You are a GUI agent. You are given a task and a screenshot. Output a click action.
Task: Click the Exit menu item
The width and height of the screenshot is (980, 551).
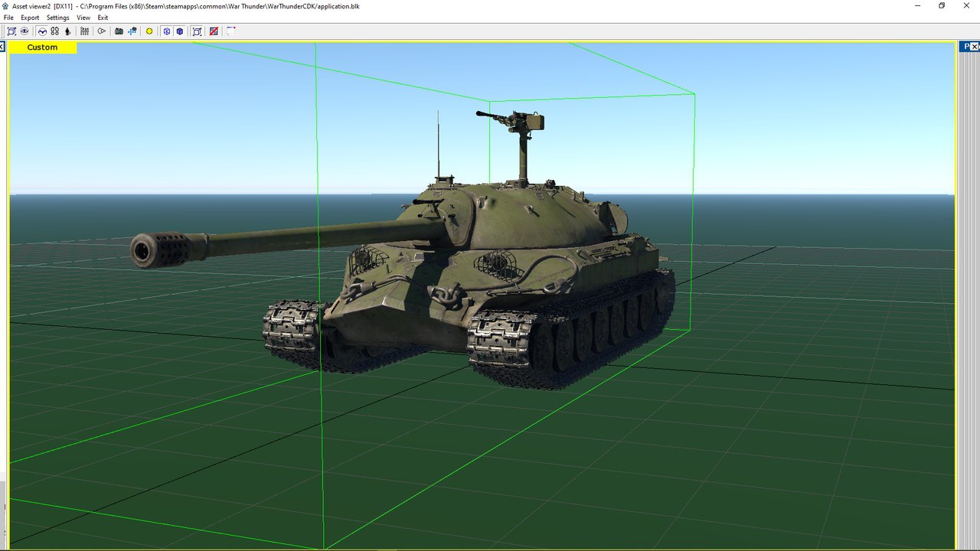tap(103, 18)
